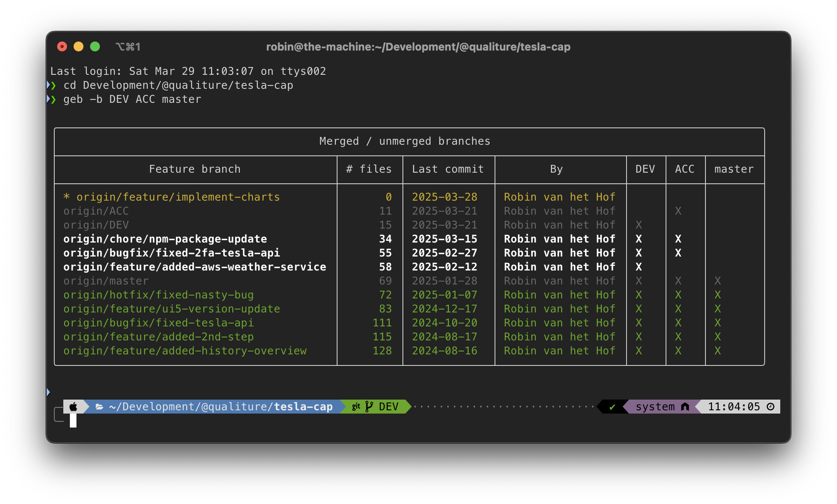This screenshot has height=504, width=837.
Task: Select origin/bugfix/fixed-2fa-tesla-api branch
Action: tap(171, 253)
